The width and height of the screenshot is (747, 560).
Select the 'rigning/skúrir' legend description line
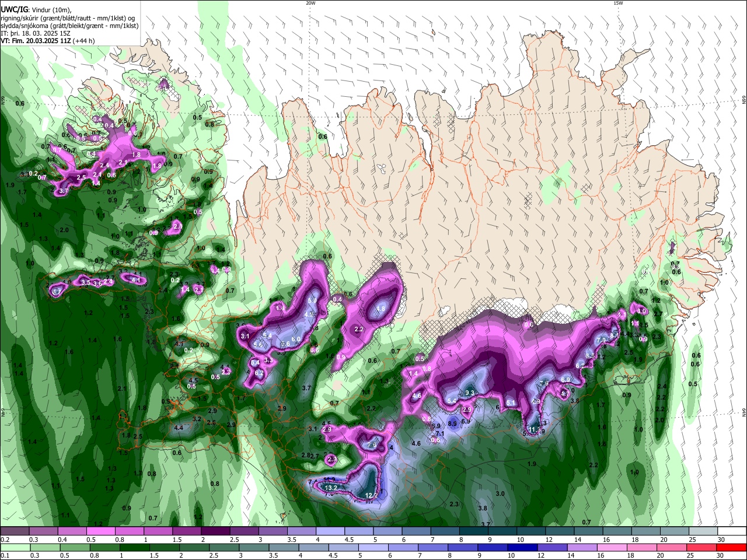coord(68,17)
